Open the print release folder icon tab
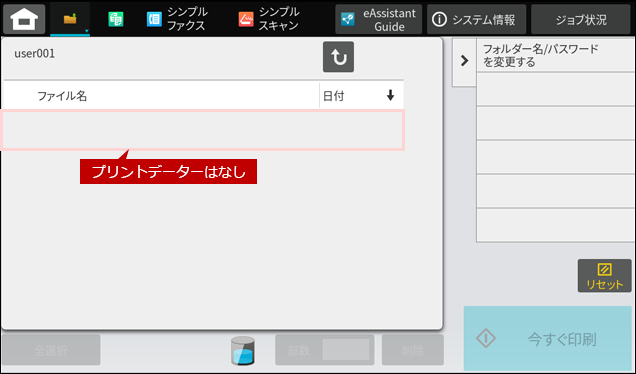 [x=70, y=19]
